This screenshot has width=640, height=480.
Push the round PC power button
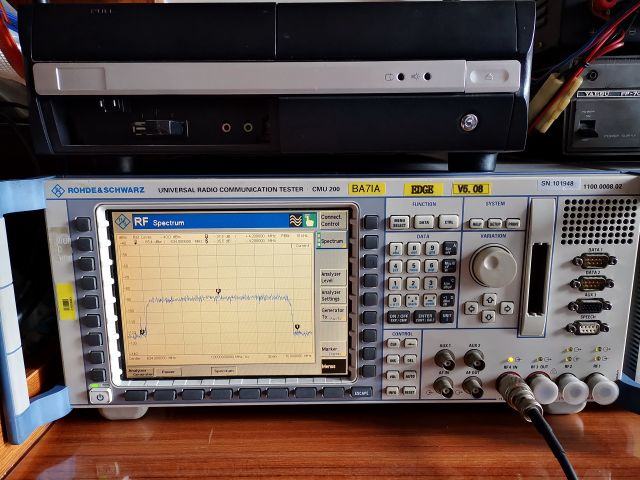tap(469, 122)
